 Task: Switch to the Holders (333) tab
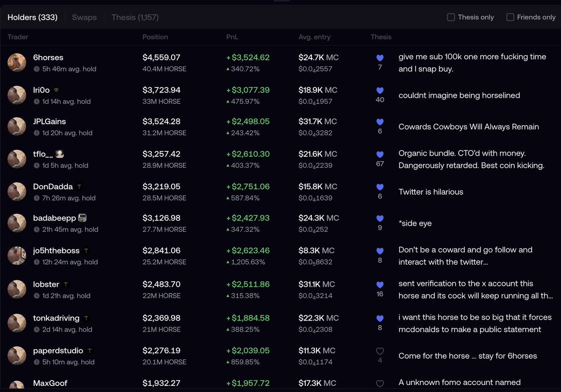click(x=32, y=17)
